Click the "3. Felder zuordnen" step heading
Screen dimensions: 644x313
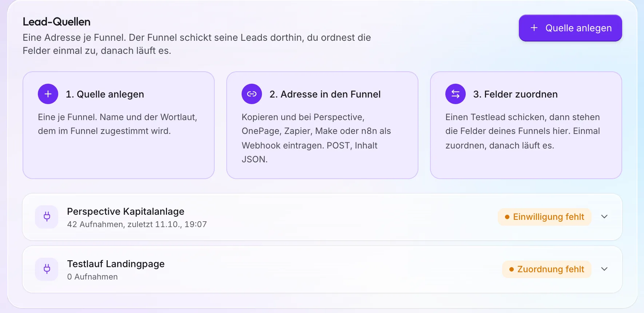point(515,94)
